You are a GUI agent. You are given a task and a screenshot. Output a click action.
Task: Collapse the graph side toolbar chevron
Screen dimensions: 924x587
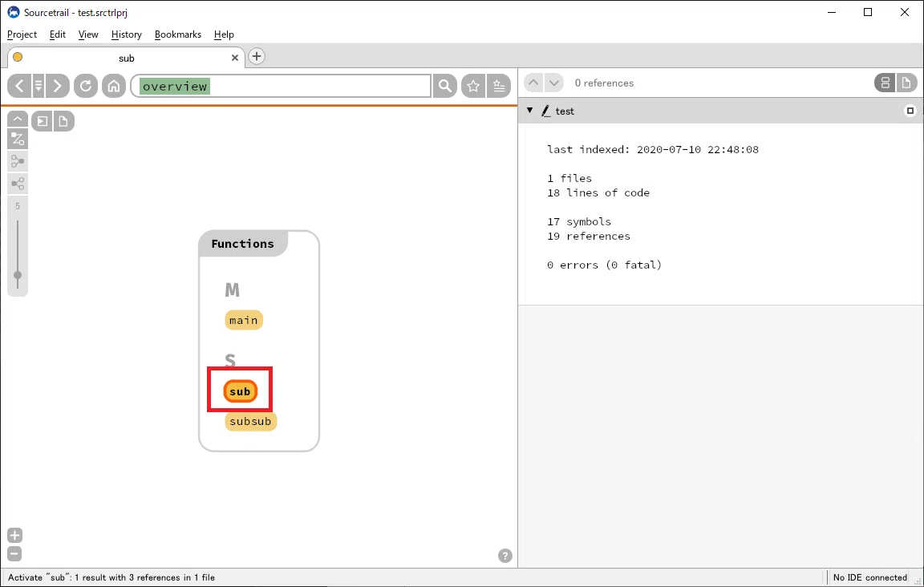tap(18, 119)
